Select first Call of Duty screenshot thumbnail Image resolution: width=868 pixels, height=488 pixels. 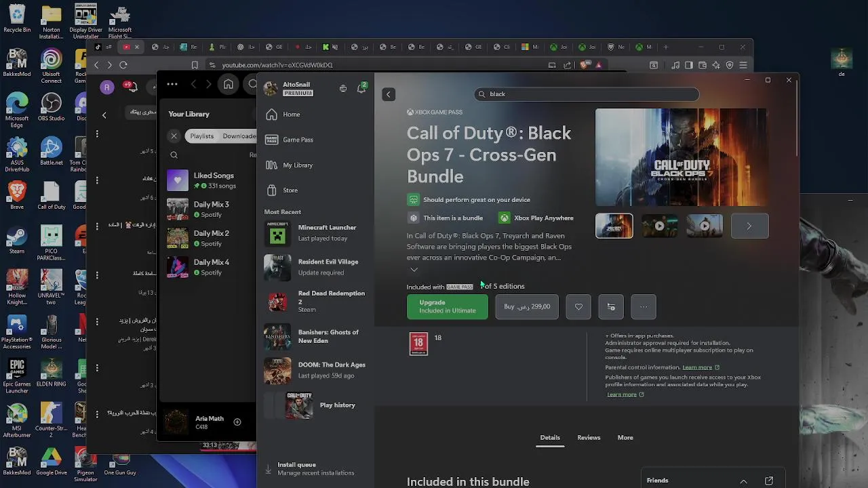pyautogui.click(x=614, y=226)
